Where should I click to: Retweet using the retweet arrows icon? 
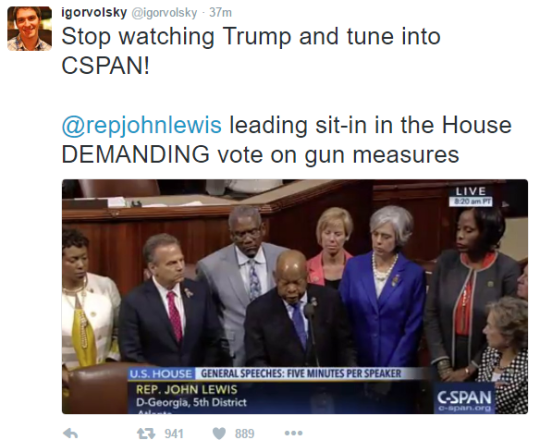(x=146, y=433)
